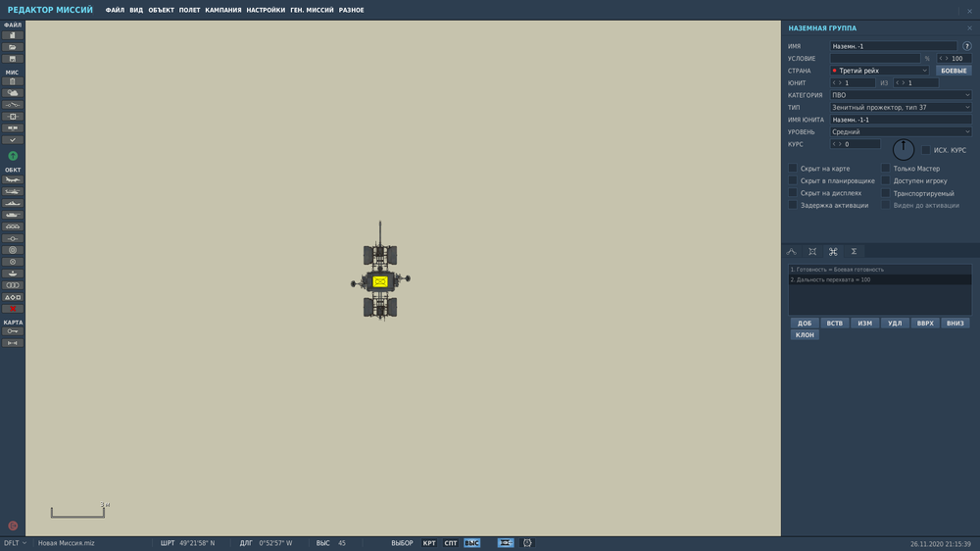Screen dimensions: 980x551
Task: Open the triggers switch icon
Action: point(12,105)
